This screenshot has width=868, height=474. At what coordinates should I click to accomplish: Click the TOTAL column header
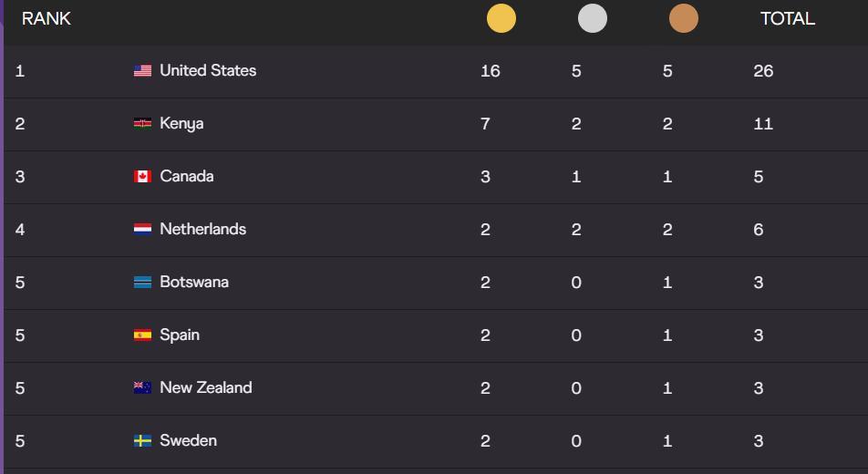coord(787,18)
